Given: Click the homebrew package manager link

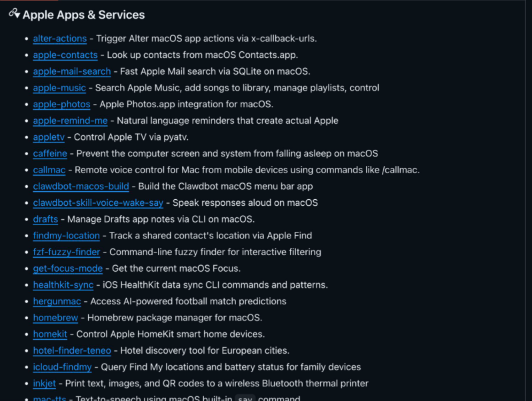Looking at the screenshot, I should pos(55,318).
